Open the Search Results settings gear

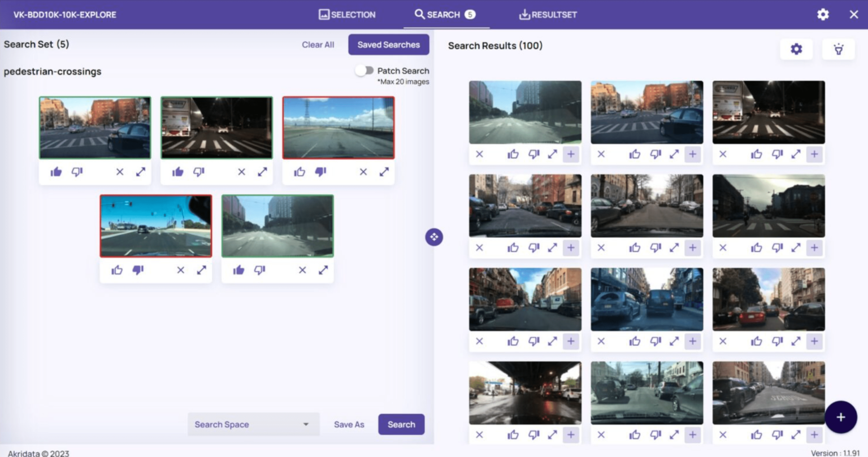796,49
